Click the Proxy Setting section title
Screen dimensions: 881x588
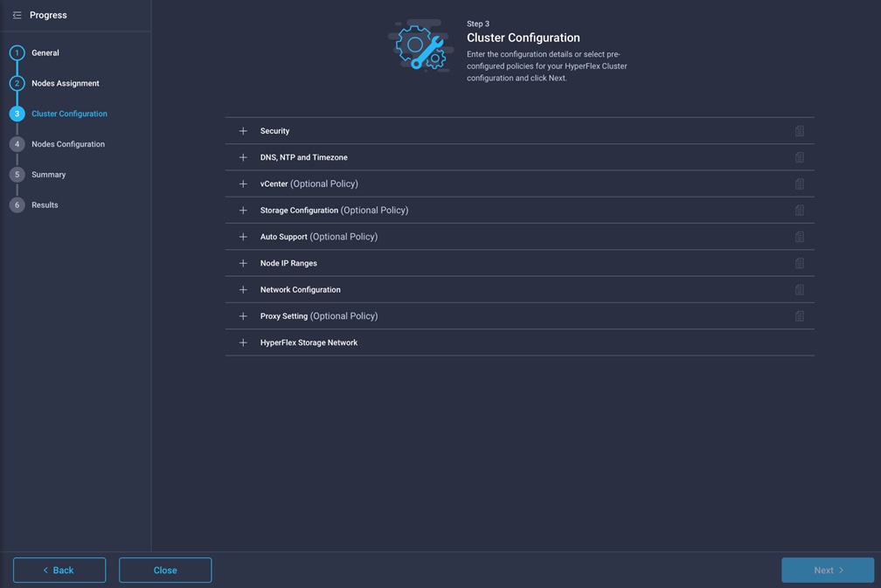pos(318,315)
